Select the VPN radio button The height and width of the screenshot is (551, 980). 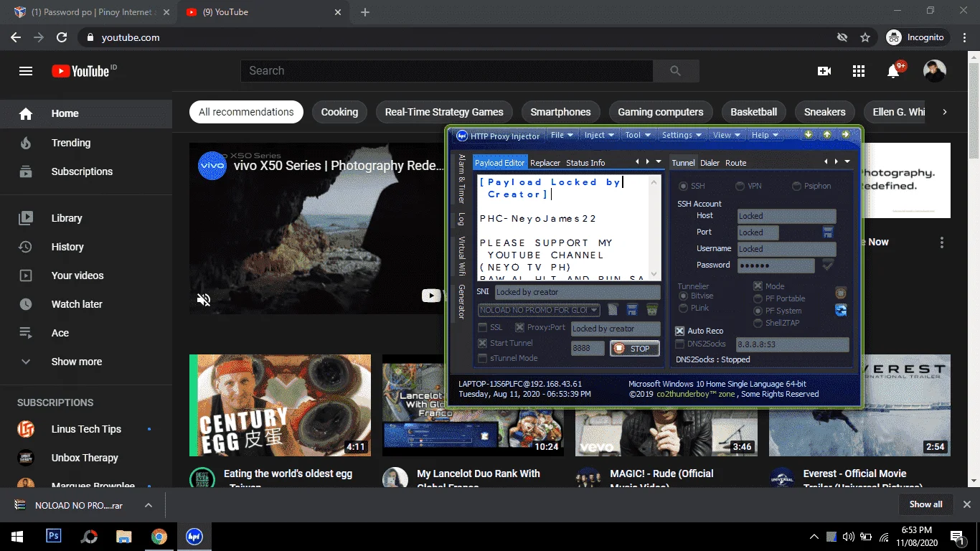740,186
